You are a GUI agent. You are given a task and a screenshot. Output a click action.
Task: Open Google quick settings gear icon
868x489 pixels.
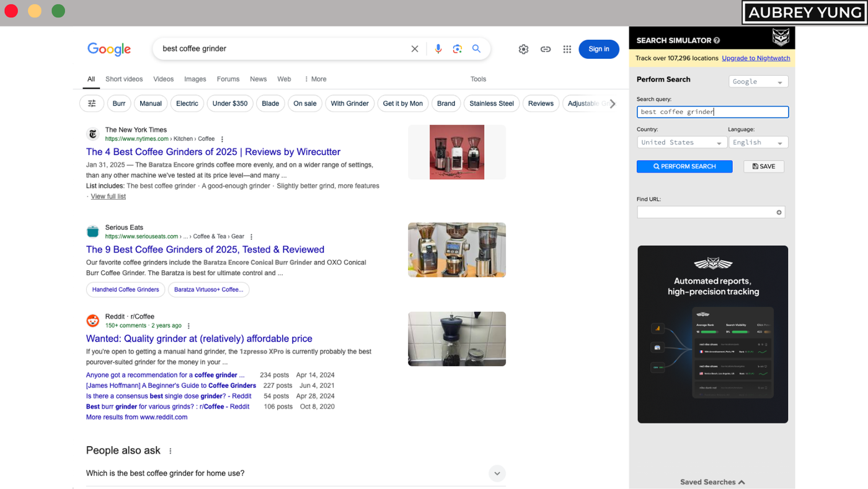click(523, 49)
